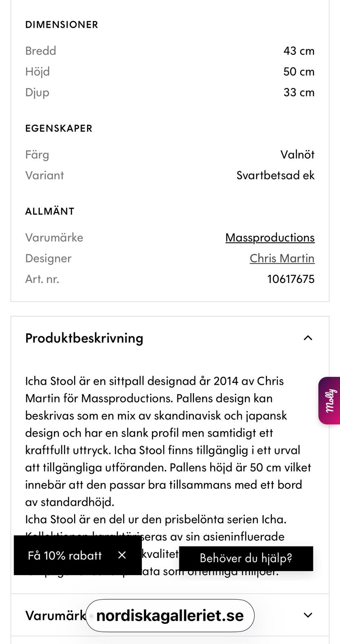The width and height of the screenshot is (340, 644).
Task: Expand the Varumärke section chevron
Action: tap(308, 615)
